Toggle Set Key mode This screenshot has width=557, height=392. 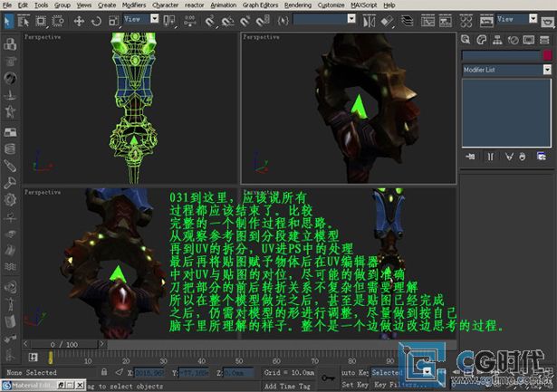click(x=355, y=385)
